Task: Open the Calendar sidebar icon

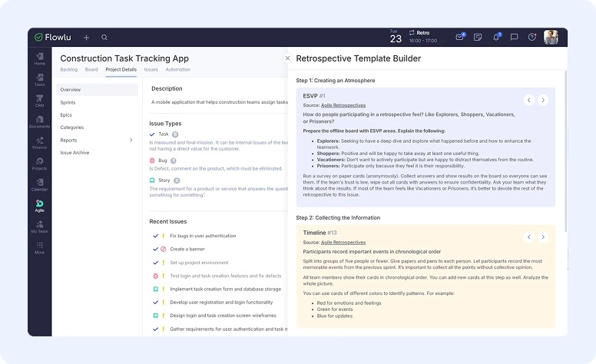Action: pos(39,184)
